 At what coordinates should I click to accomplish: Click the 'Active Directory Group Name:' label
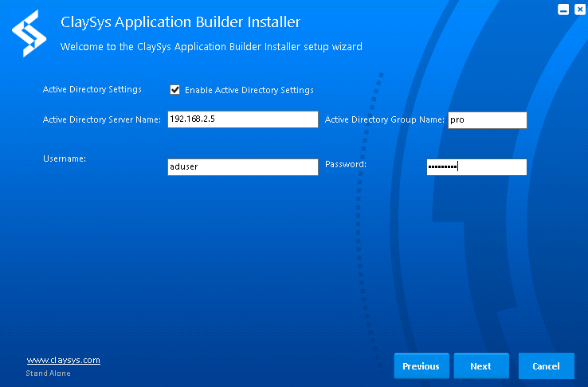tap(384, 119)
